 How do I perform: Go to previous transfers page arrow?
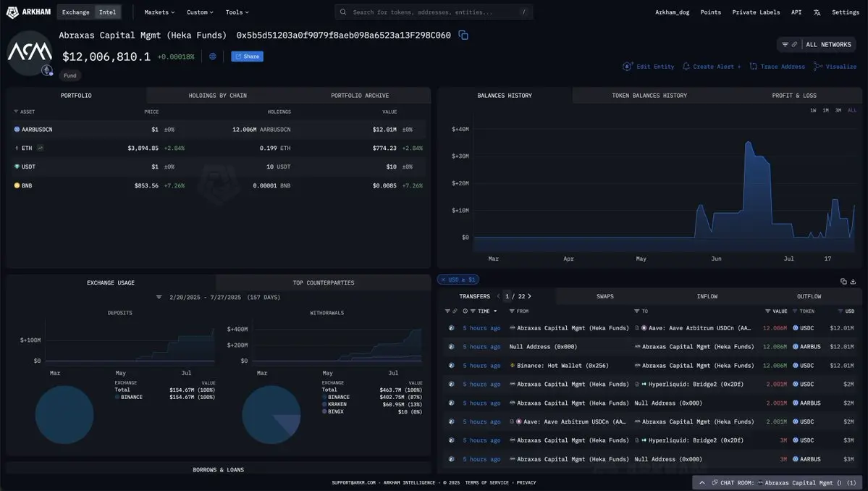pyautogui.click(x=498, y=297)
